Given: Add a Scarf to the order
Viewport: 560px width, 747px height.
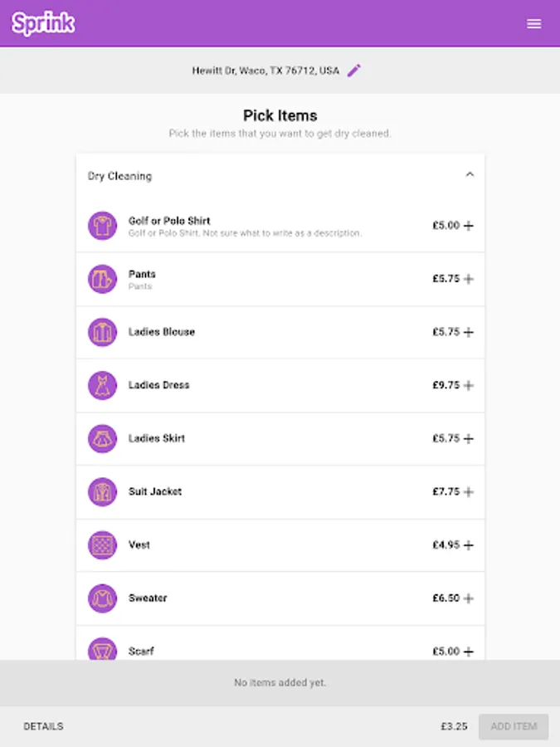Looking at the screenshot, I should pos(469,652).
